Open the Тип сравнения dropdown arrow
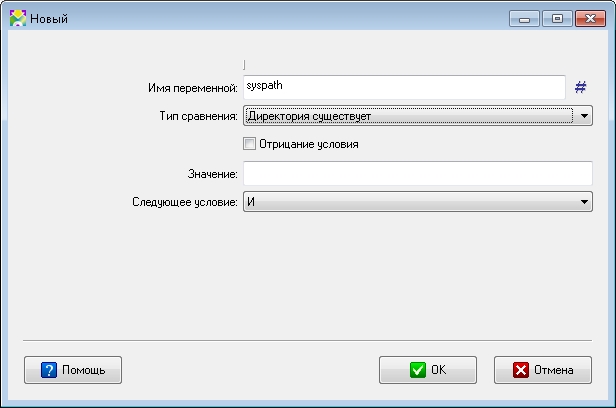616x408 pixels. click(x=584, y=116)
